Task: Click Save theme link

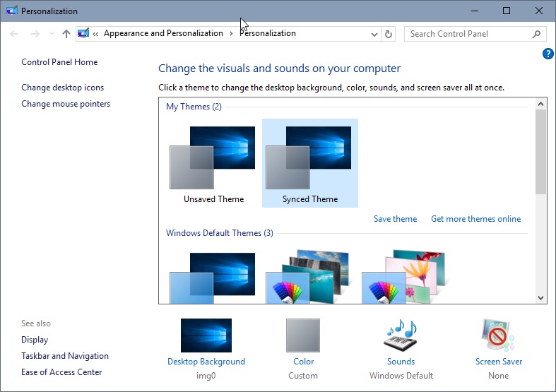Action: coord(396,219)
